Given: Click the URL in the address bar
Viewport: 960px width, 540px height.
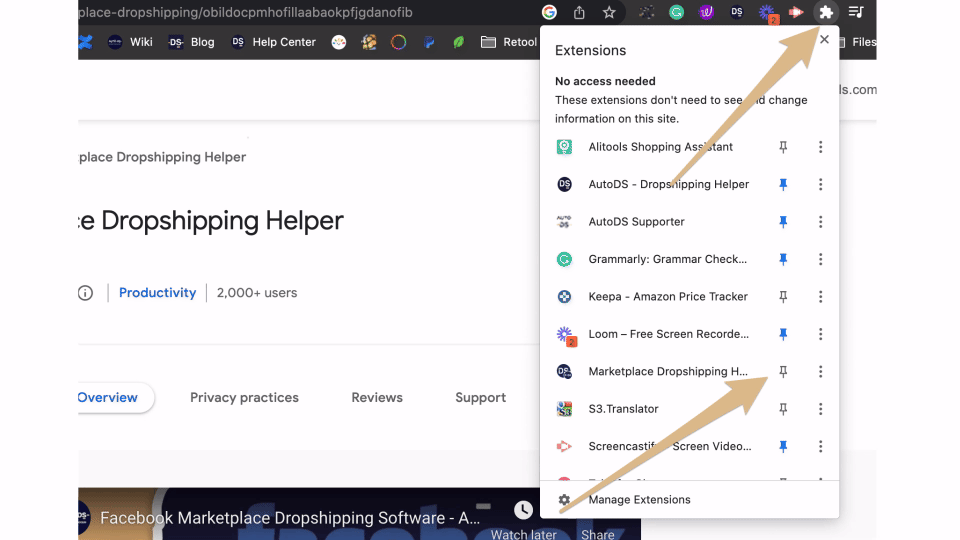Looking at the screenshot, I should point(246,12).
